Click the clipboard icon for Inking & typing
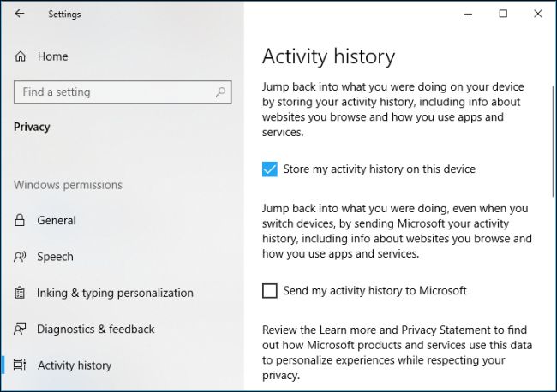 coord(20,293)
